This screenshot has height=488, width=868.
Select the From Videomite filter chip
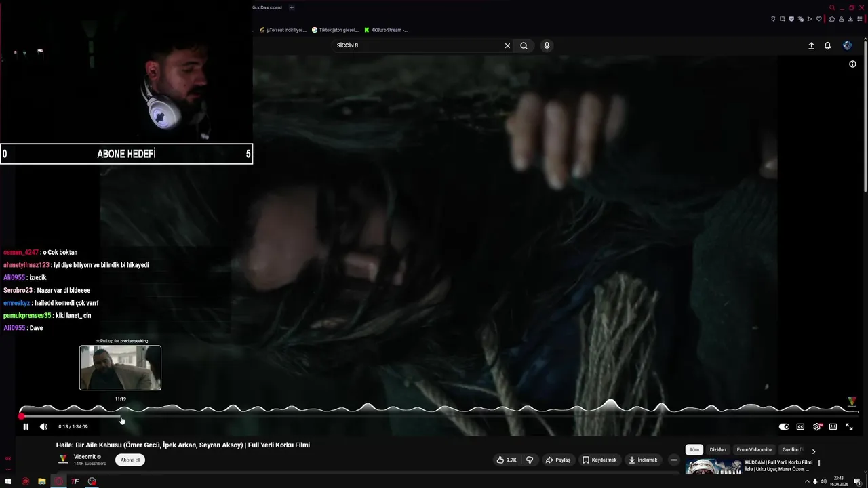pos(754,450)
